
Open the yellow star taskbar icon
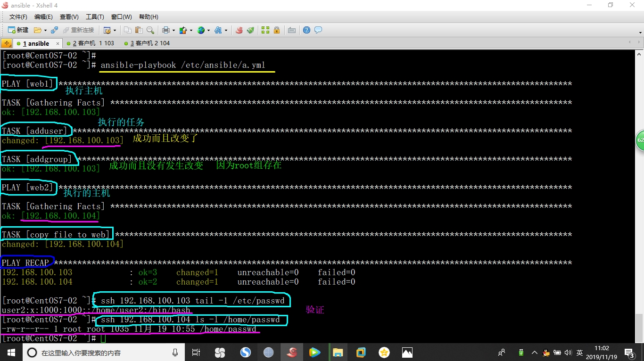(x=384, y=352)
